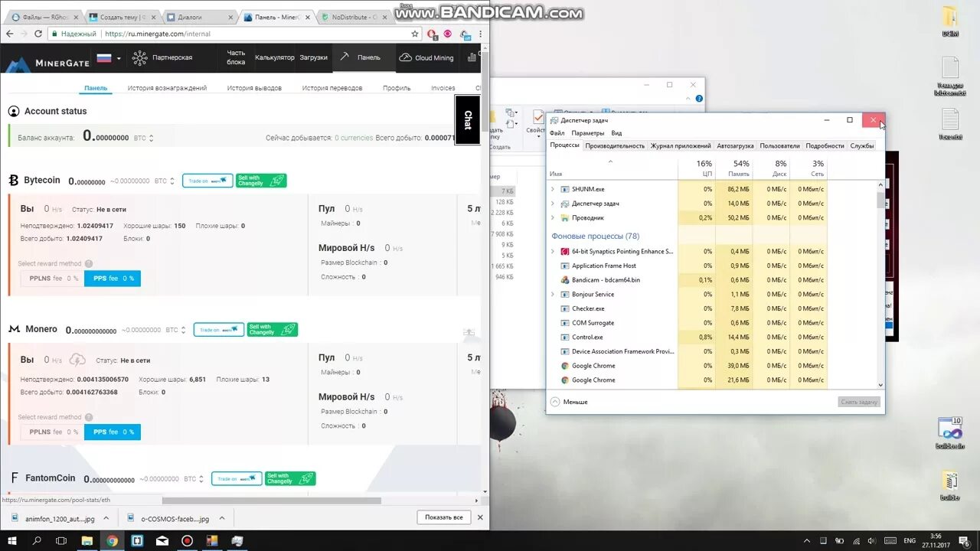Open the Cloud Mining cloud icon
The width and height of the screenshot is (980, 551).
[x=405, y=57]
